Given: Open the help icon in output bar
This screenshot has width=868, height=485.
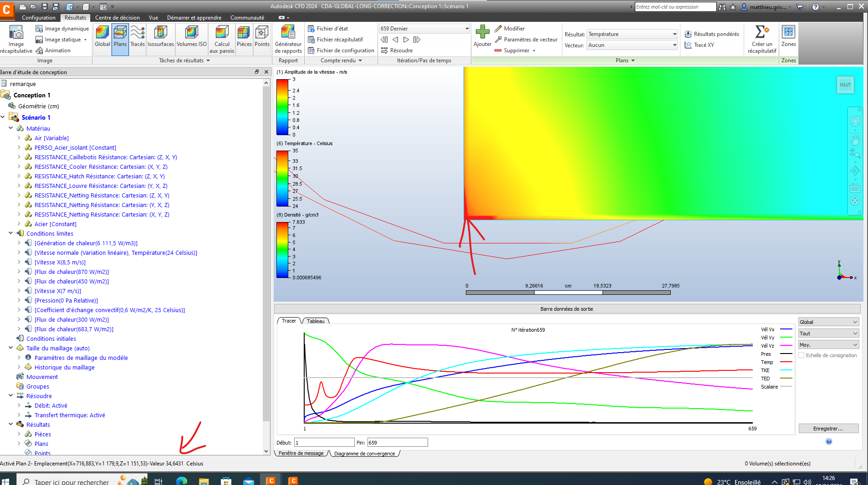Looking at the screenshot, I should 829,441.
